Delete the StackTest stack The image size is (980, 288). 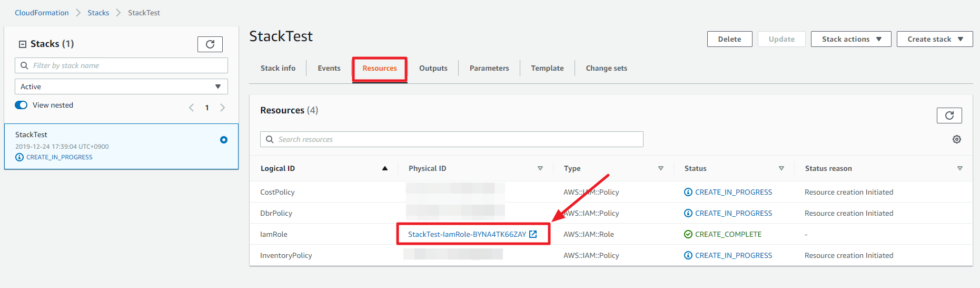click(729, 39)
